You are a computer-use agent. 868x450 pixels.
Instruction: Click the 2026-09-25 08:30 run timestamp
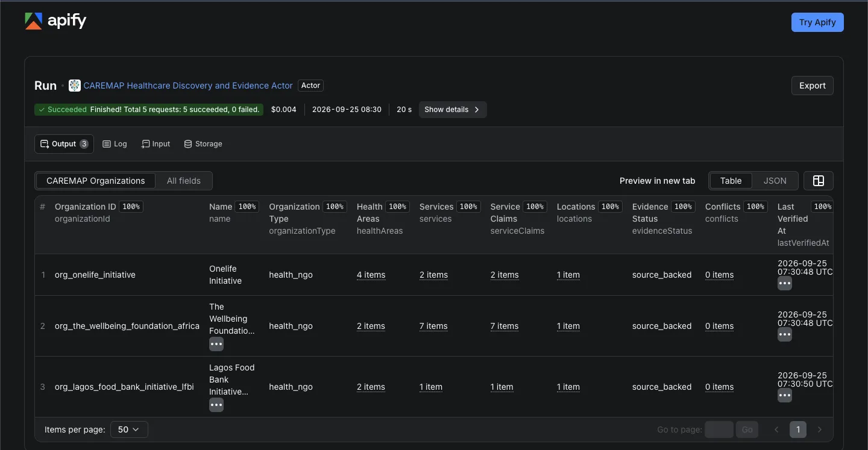pyautogui.click(x=347, y=110)
